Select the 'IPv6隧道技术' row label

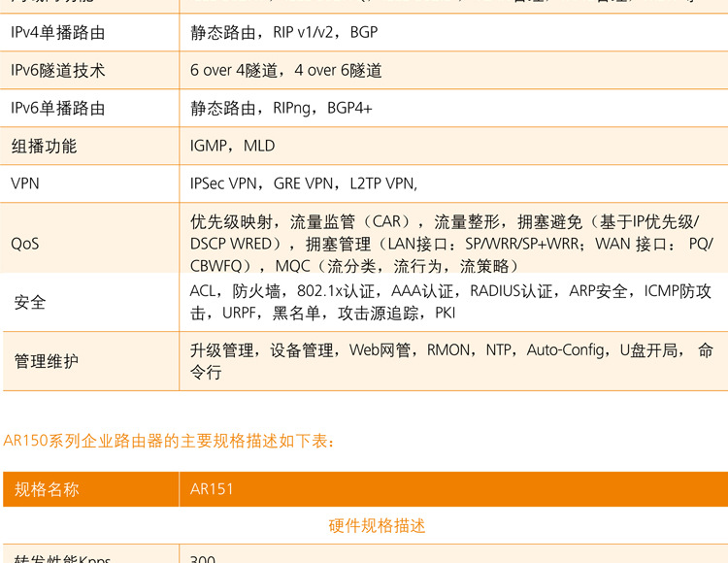[x=58, y=71]
